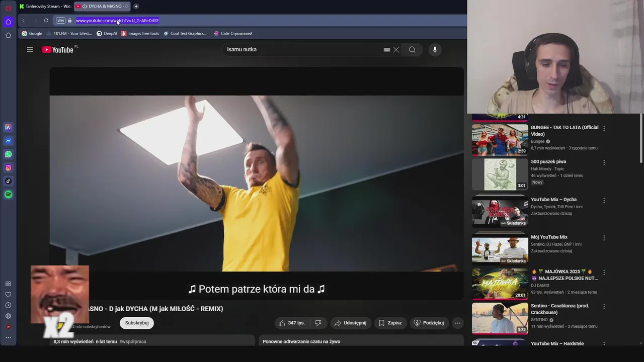Image resolution: width=644 pixels, height=362 pixels.
Task: Open a new browser tab
Action: click(x=136, y=7)
